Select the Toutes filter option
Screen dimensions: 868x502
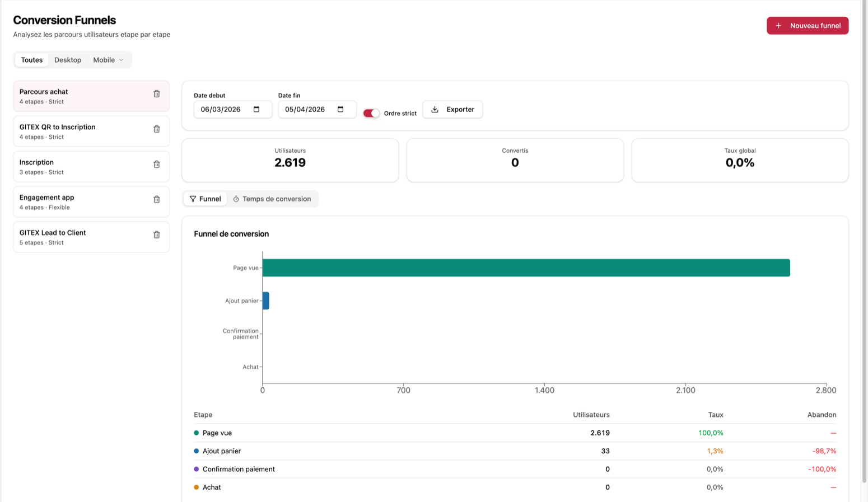tap(31, 59)
